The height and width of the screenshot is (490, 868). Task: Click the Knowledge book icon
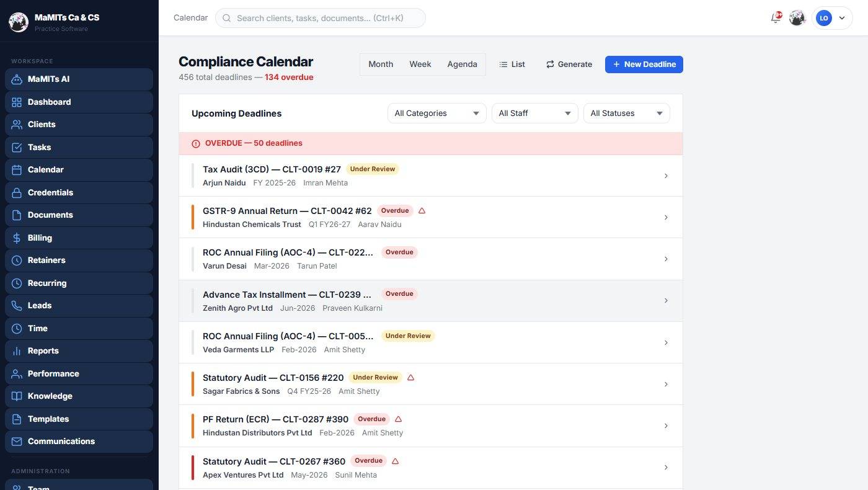coord(17,396)
